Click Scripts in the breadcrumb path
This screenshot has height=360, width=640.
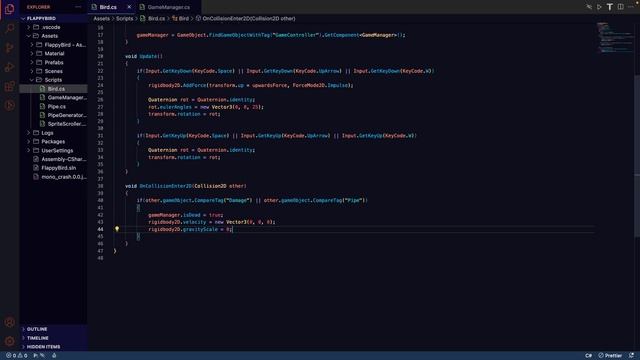click(x=124, y=18)
